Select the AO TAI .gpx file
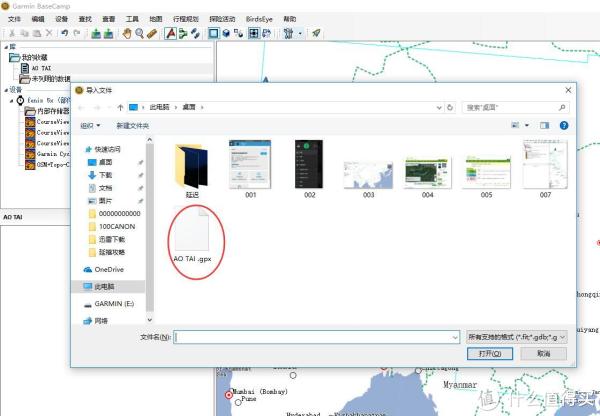Screen dimensions: 600x416 (x=192, y=237)
